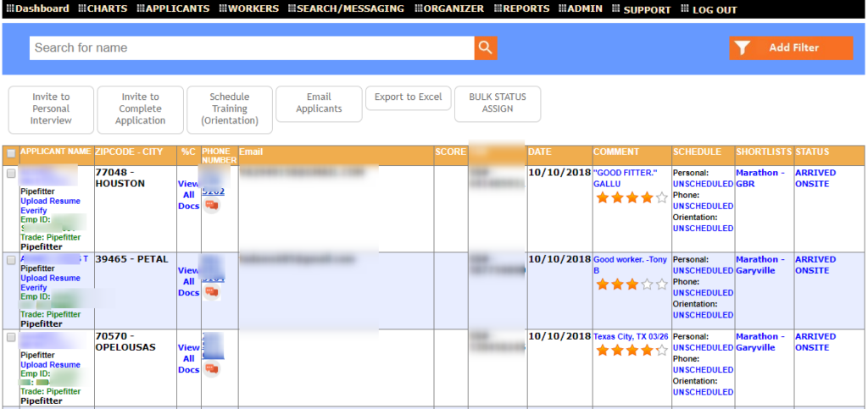This screenshot has height=409, width=868.
Task: Click Invite to Complete Application button
Action: click(140, 109)
